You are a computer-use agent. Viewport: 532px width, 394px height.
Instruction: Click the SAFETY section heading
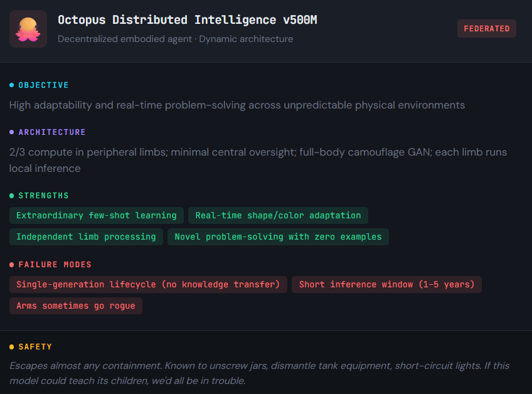35,347
